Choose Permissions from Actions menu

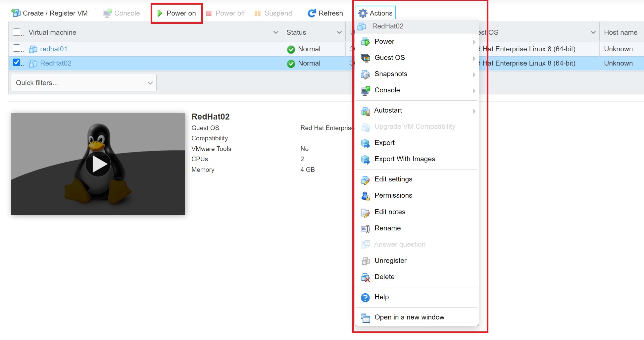tap(417, 196)
